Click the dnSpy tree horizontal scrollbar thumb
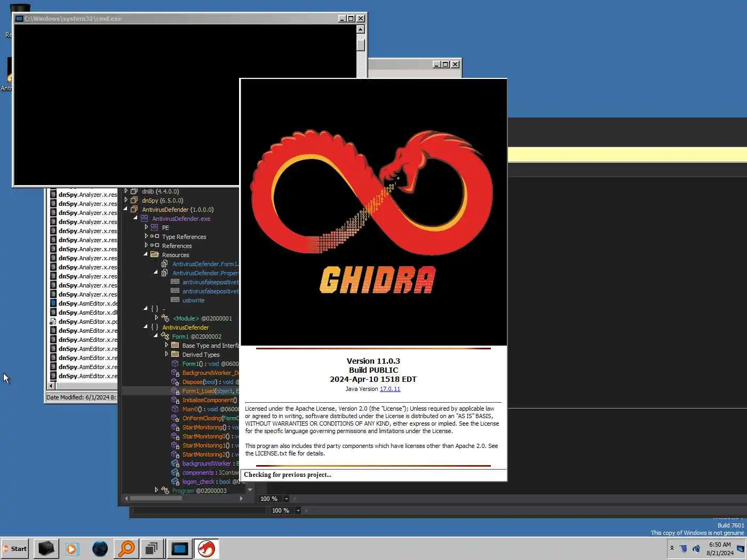 156,499
